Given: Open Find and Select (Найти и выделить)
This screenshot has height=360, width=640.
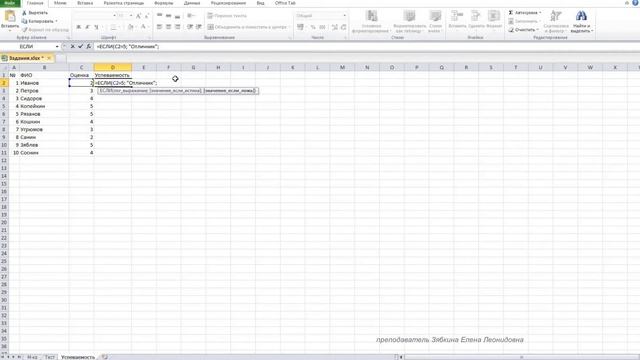Looking at the screenshot, I should [x=582, y=22].
